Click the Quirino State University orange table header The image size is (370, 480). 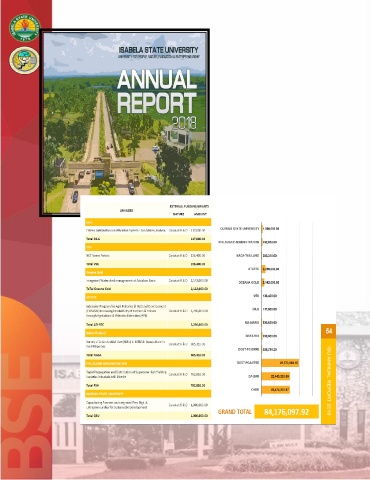pos(148,394)
